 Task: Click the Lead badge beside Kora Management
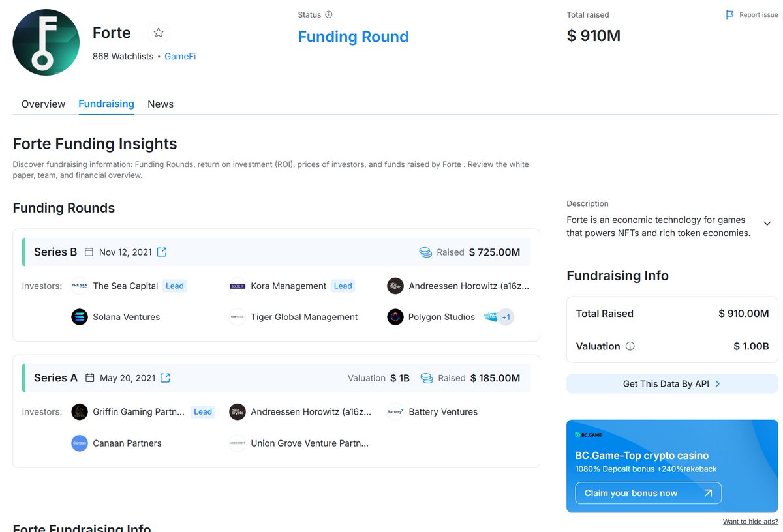[x=343, y=286]
